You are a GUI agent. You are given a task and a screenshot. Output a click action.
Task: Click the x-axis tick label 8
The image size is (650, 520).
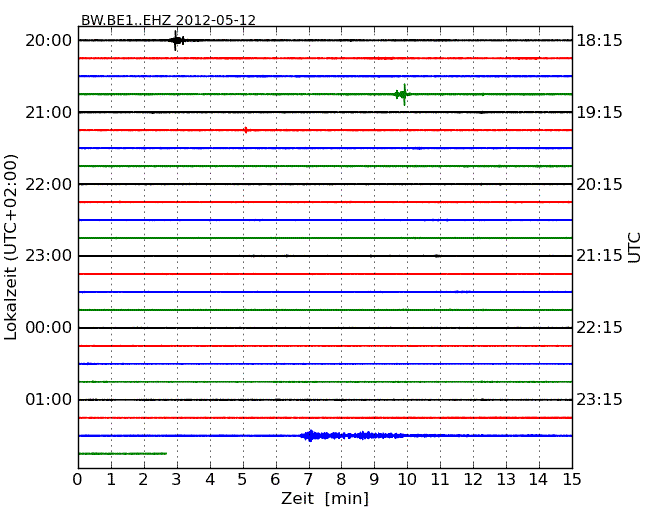341,479
